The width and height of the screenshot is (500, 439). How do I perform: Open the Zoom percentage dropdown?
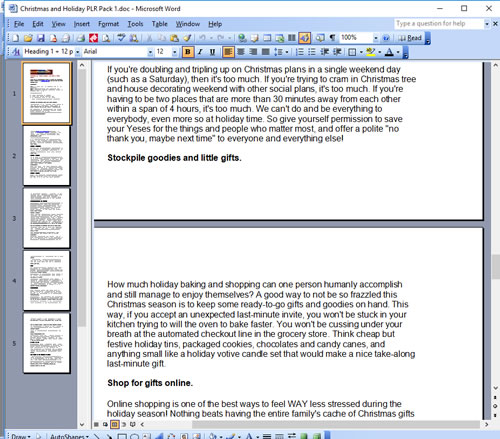point(376,38)
